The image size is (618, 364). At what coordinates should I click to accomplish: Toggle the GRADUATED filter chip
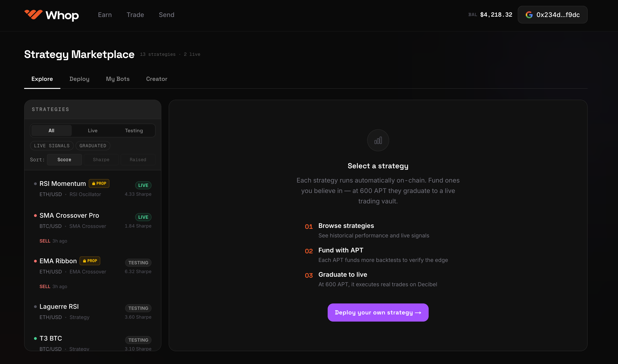coord(93,146)
